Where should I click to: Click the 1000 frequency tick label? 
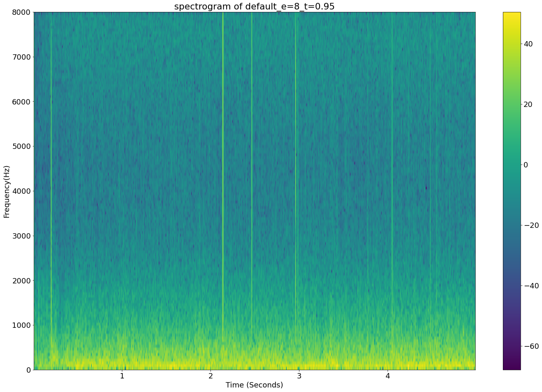[x=22, y=325]
